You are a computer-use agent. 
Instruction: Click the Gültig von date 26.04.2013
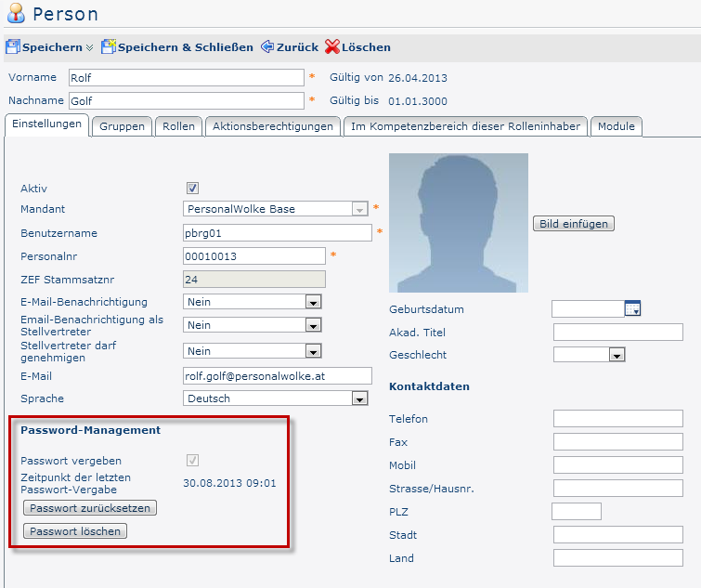point(418,78)
